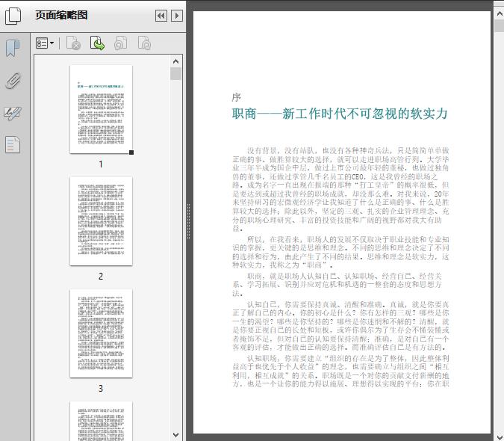Rotate pages clockwise icon
Viewport: 504px width, 441px height.
[144, 43]
